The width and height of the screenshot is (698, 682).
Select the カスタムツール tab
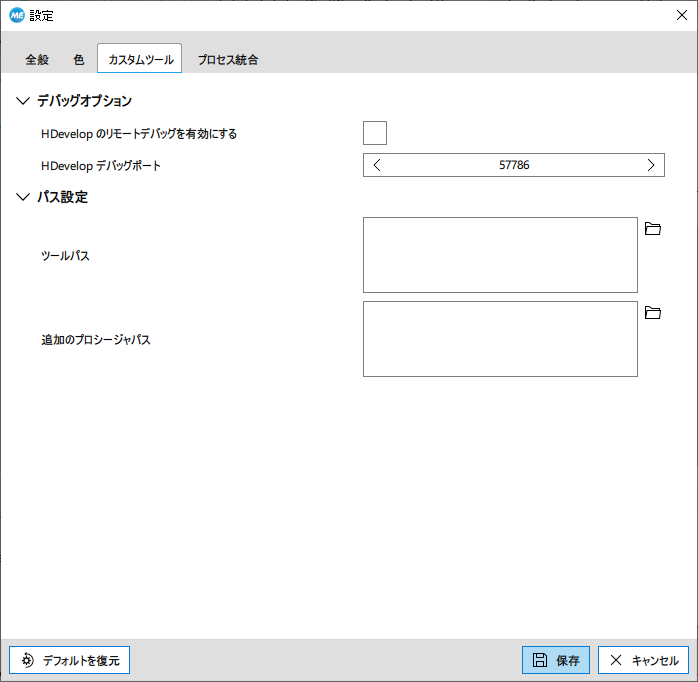tap(140, 60)
